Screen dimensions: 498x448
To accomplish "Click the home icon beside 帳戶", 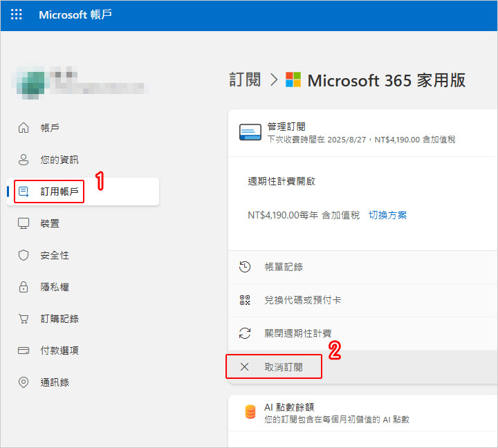I will click(x=24, y=128).
